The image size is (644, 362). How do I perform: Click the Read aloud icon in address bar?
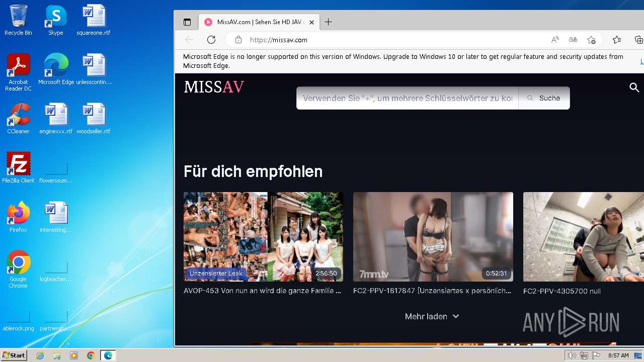click(x=555, y=40)
